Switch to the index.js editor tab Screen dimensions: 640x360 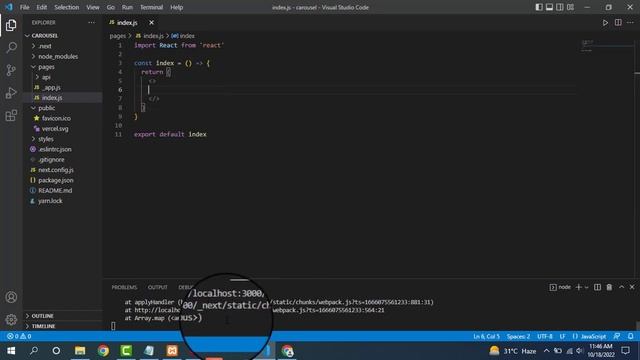tap(127, 23)
